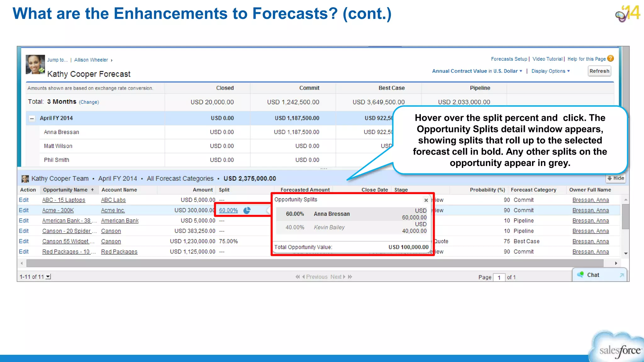Click the (Change) link next to 3 Months
The width and height of the screenshot is (644, 362).
tap(89, 102)
